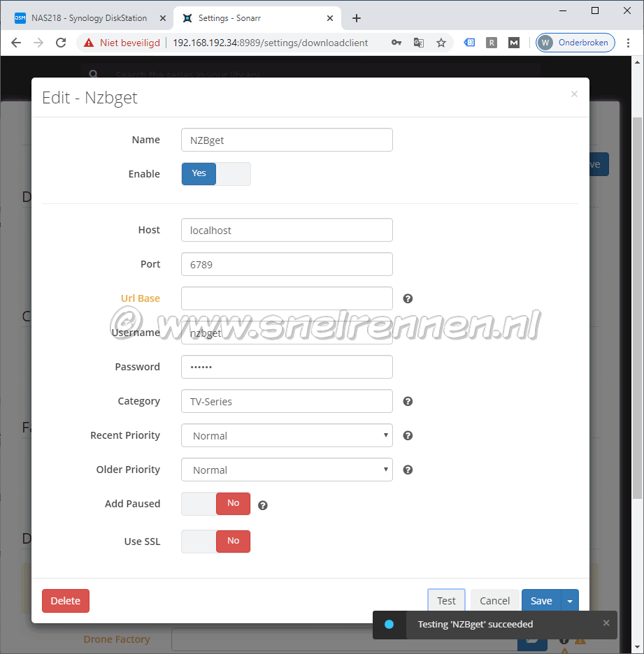Click the Category input field

(287, 401)
